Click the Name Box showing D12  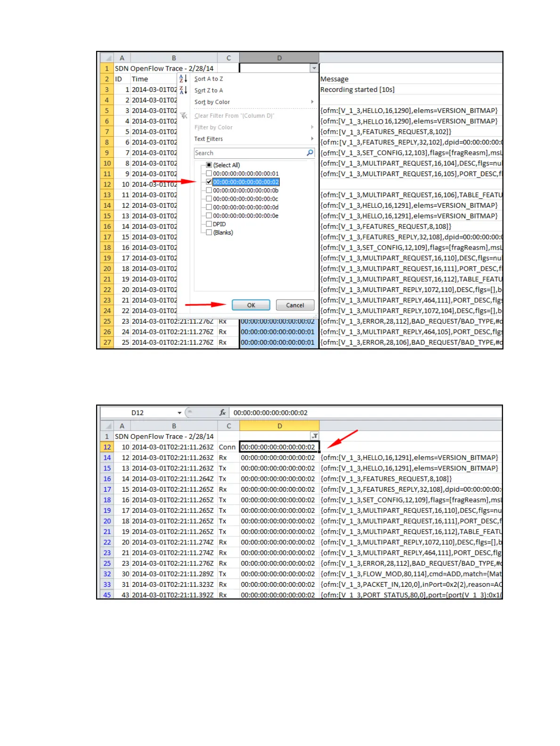pyautogui.click(x=138, y=413)
